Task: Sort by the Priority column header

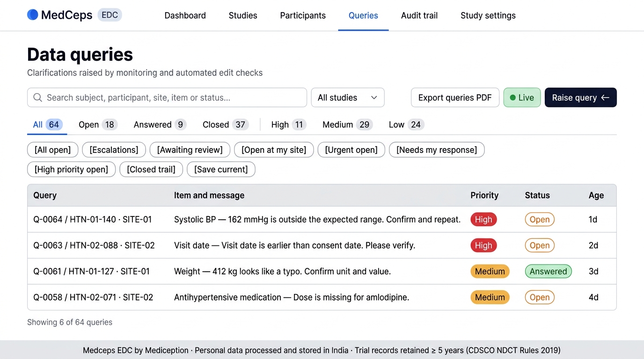Action: coord(484,195)
